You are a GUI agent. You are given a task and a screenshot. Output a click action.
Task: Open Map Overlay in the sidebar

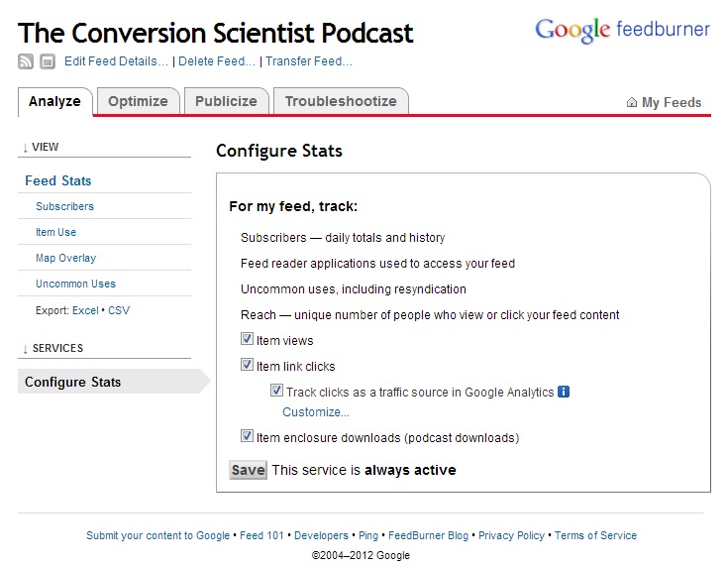point(66,258)
